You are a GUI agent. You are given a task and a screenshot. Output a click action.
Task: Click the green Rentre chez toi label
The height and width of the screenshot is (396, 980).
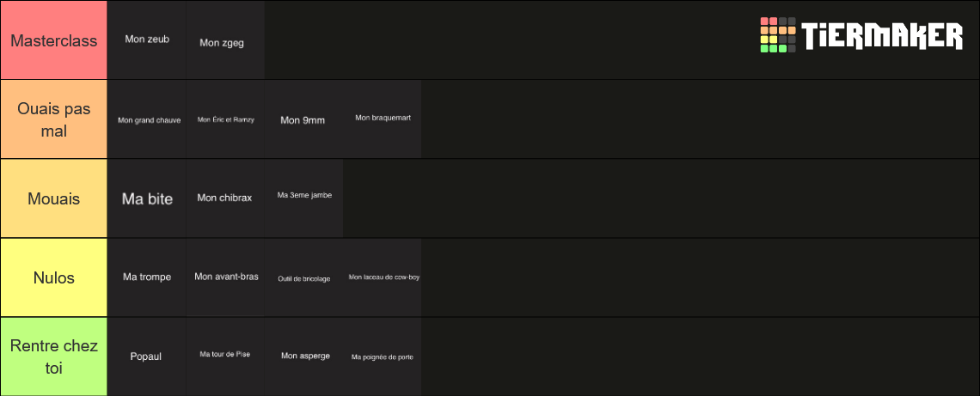click(x=54, y=356)
